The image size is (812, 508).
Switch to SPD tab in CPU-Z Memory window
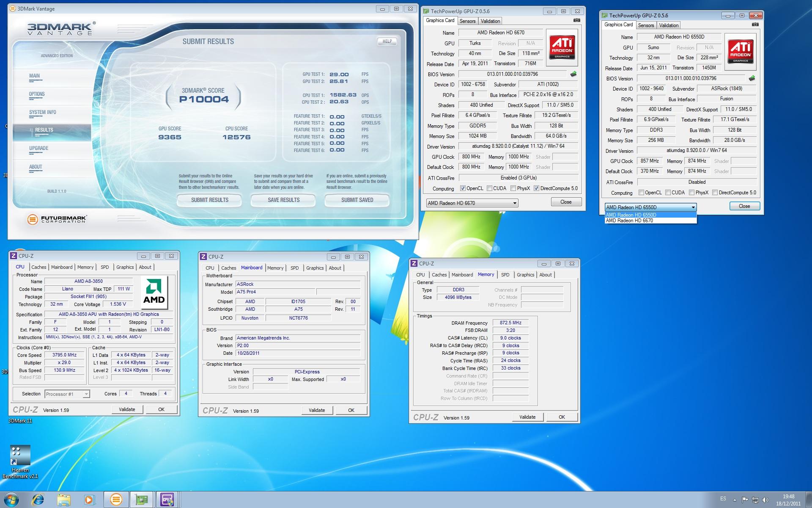coord(505,275)
